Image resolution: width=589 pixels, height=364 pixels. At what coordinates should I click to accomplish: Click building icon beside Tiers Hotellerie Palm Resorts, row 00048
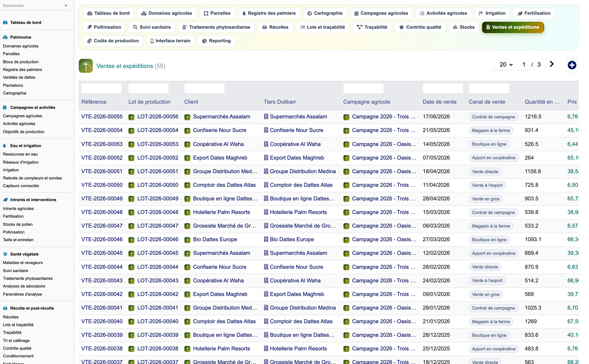point(266,212)
